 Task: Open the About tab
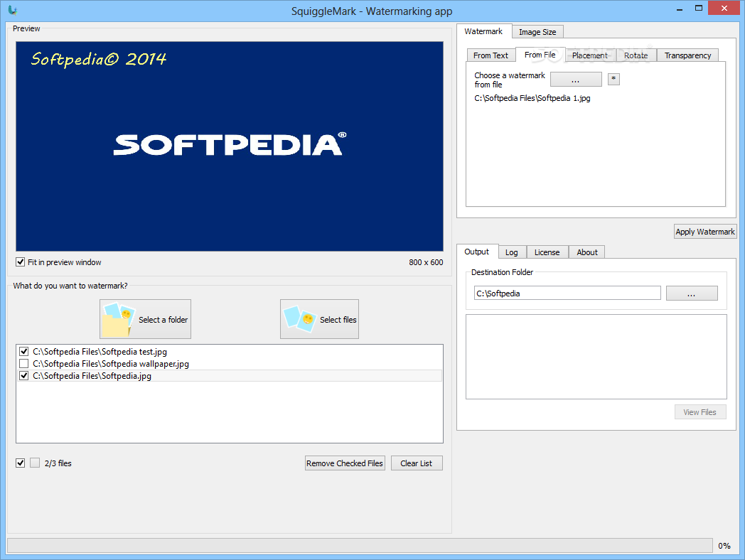[586, 252]
